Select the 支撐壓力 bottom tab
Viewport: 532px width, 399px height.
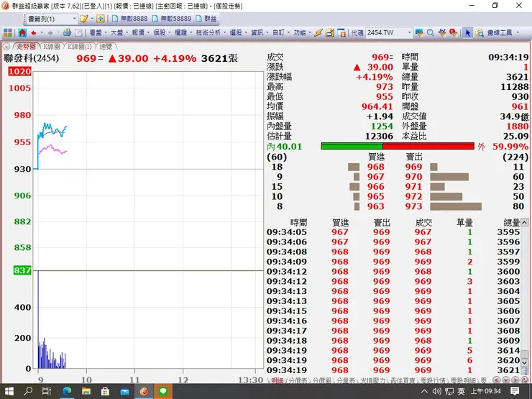(372, 381)
